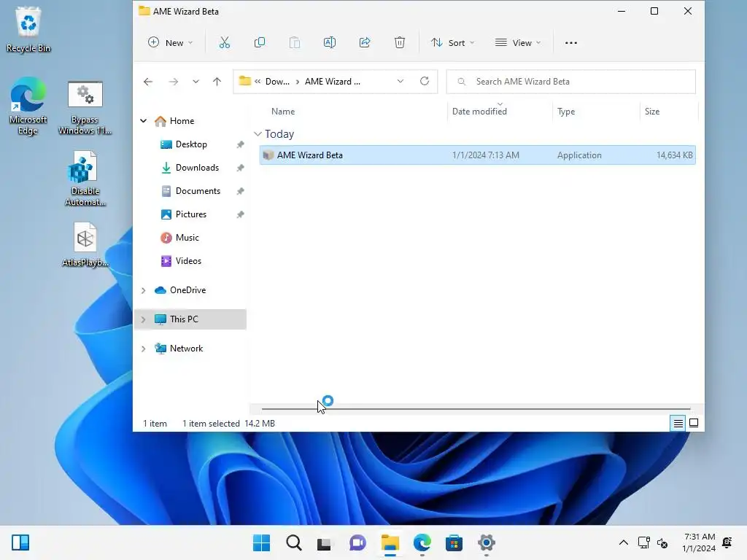This screenshot has height=560, width=747.
Task: Open Videos in the navigation pane
Action: pyautogui.click(x=188, y=261)
